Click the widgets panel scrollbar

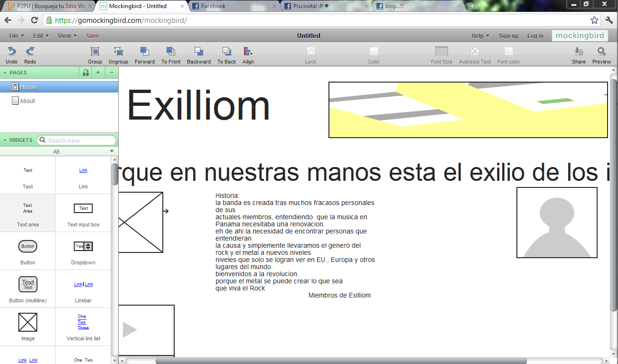pyautogui.click(x=114, y=174)
